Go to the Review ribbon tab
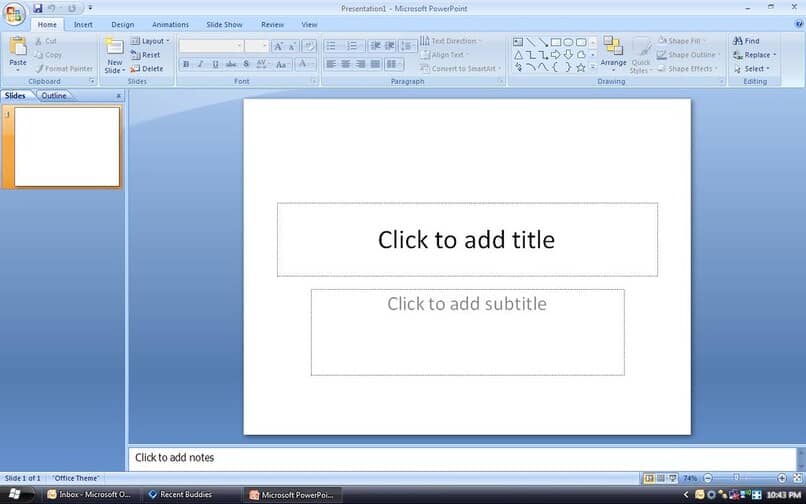The height and width of the screenshot is (504, 806). pos(272,25)
